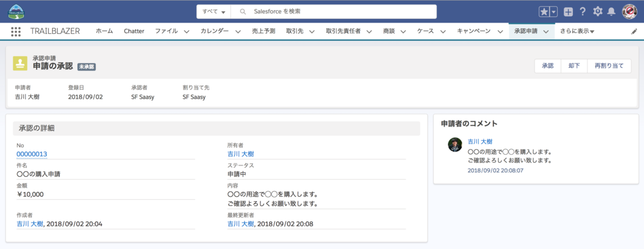Focus the Salesforce を検索 search field
This screenshot has height=249, width=644.
tap(333, 12)
